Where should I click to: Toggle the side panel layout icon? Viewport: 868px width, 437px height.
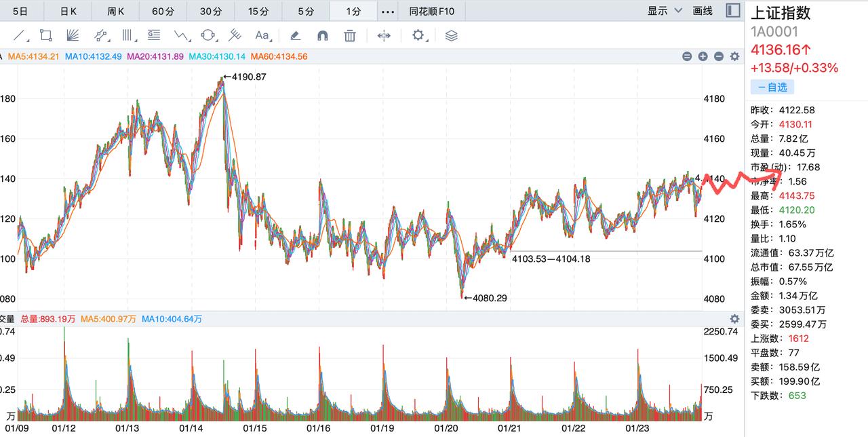(732, 11)
